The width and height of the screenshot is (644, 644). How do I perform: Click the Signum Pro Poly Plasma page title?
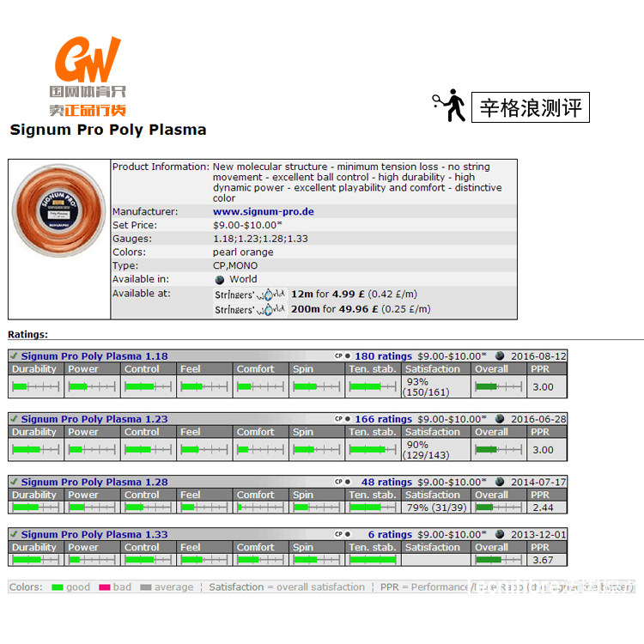tap(108, 130)
